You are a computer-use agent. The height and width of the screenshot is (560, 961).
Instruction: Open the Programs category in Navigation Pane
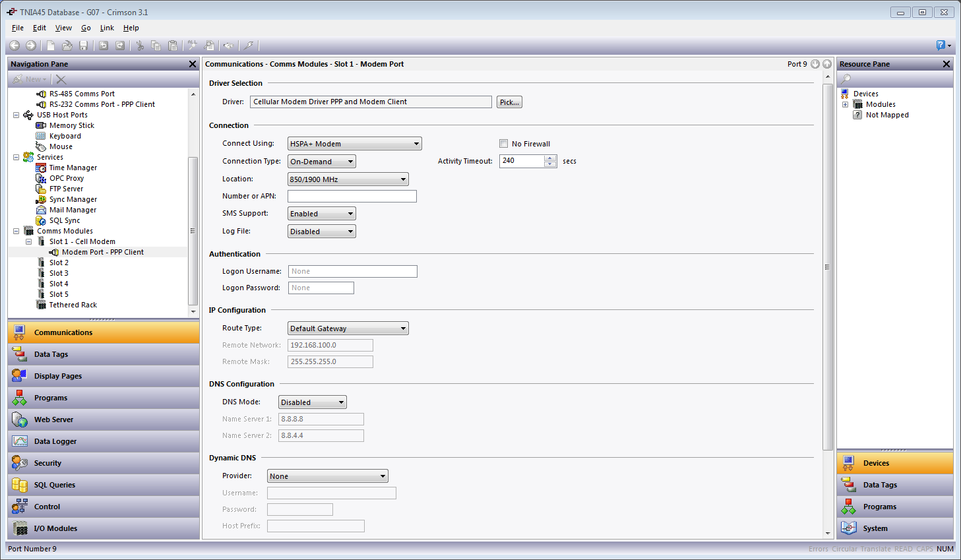[104, 398]
